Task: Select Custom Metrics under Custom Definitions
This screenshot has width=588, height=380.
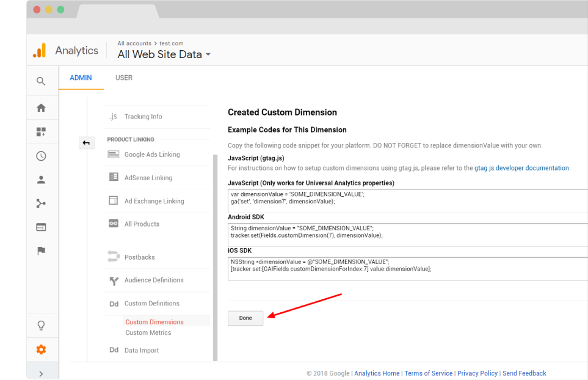Action: [x=148, y=333]
